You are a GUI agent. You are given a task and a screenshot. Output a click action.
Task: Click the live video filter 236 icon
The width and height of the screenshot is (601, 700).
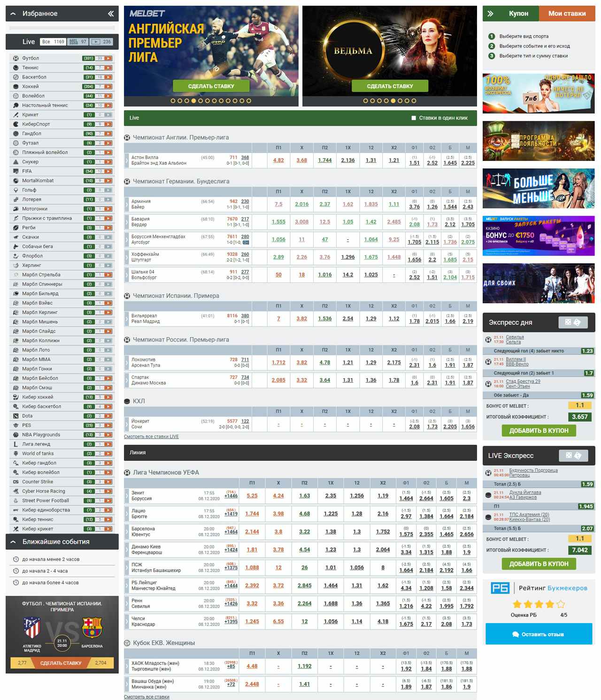coord(101,42)
